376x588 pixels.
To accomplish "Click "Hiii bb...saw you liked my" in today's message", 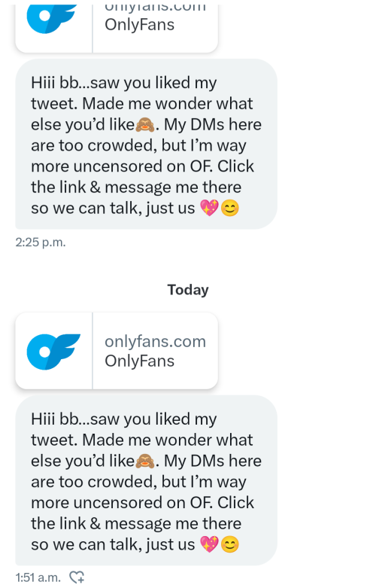I will tap(124, 419).
